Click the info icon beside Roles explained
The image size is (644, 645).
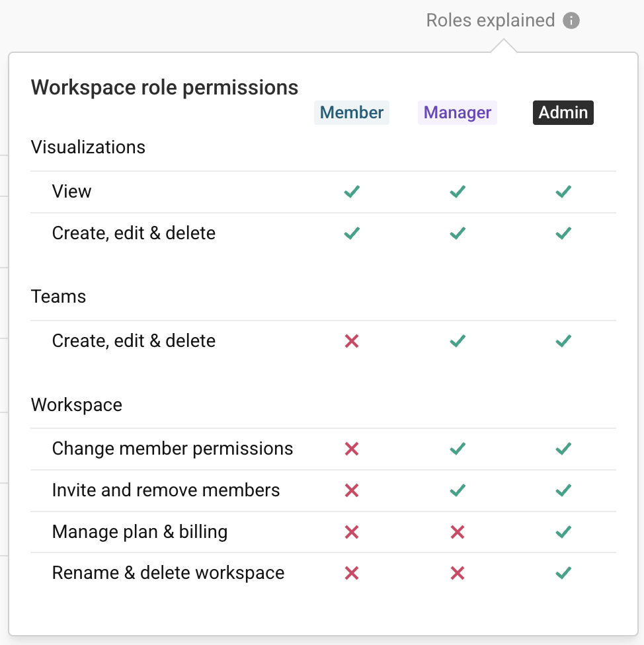click(571, 20)
